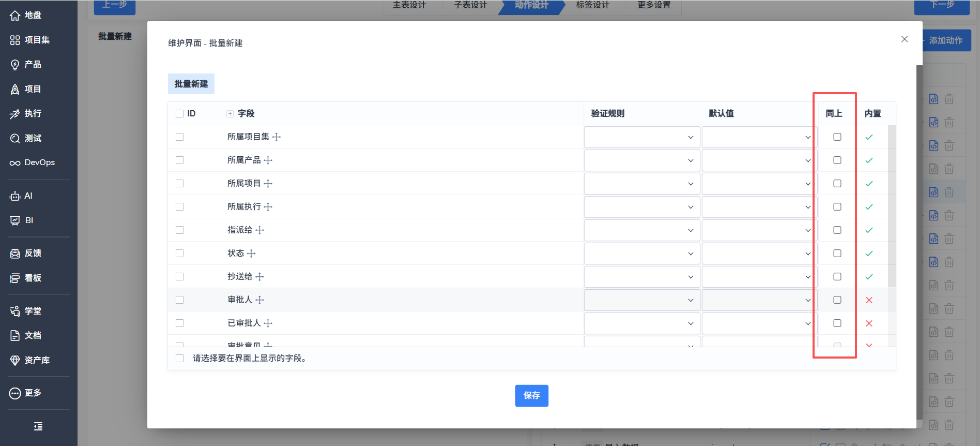
Task: Click the move handle beside 审批人
Action: point(260,300)
